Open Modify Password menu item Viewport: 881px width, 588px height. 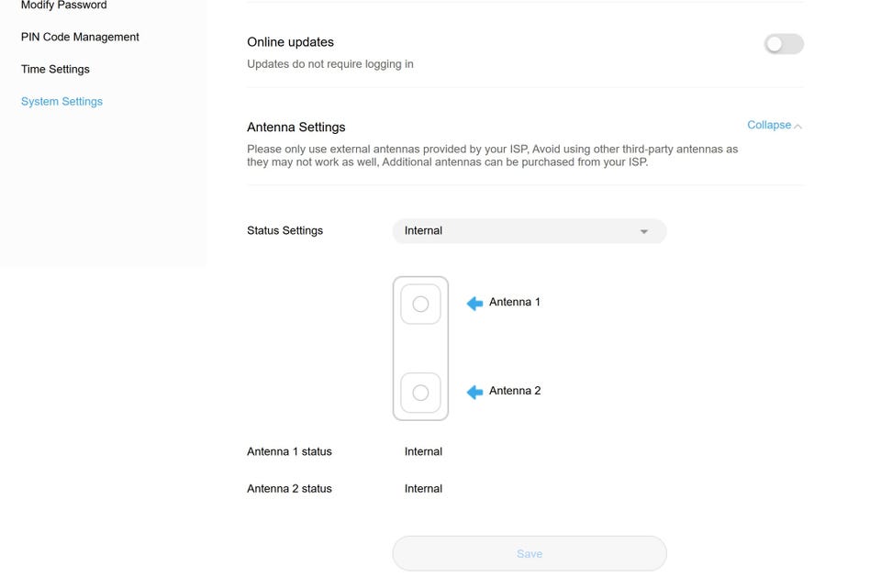pyautogui.click(x=63, y=6)
